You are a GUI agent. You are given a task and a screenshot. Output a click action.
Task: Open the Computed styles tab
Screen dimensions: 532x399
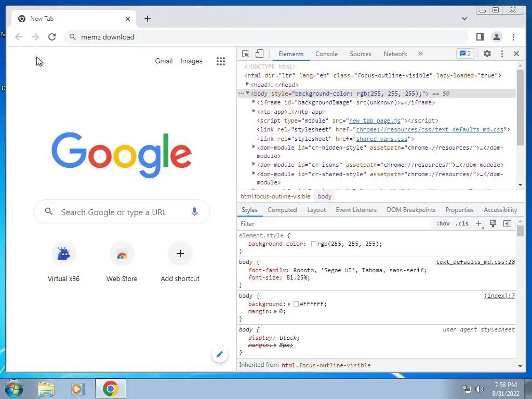[x=282, y=210]
